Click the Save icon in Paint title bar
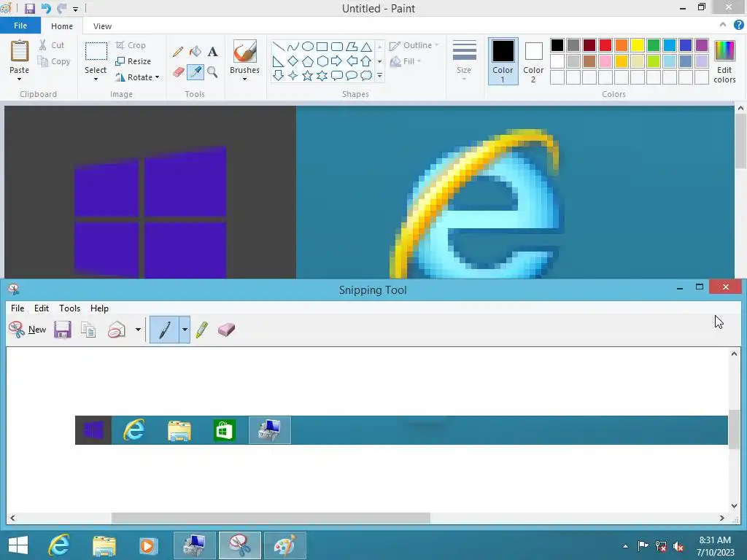The width and height of the screenshot is (747, 560). (x=29, y=9)
